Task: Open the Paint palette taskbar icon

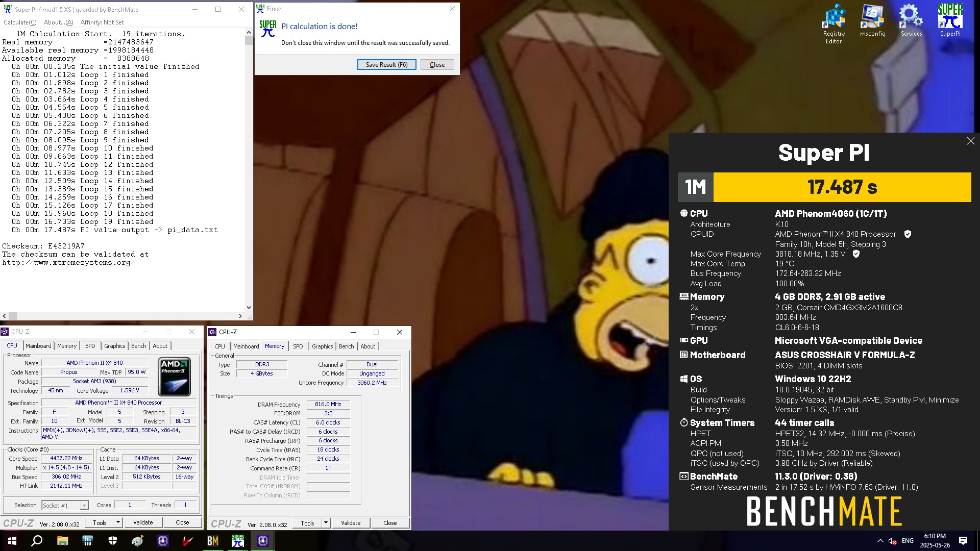Action: pyautogui.click(x=138, y=541)
